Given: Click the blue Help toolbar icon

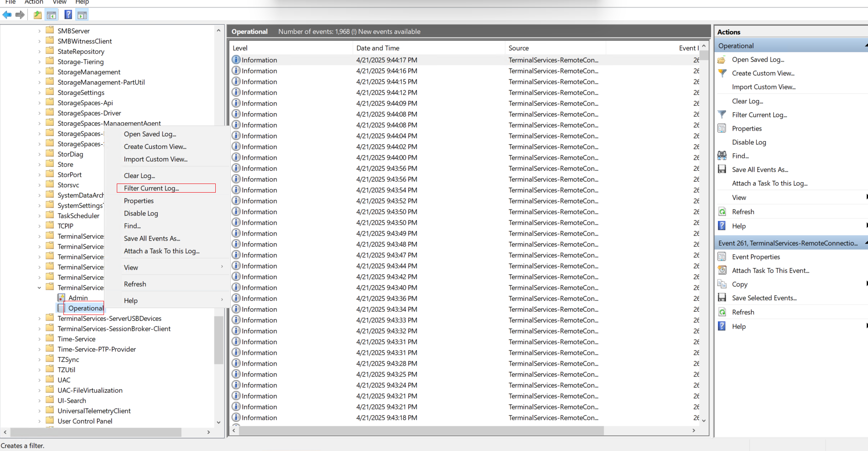Looking at the screenshot, I should click(68, 15).
